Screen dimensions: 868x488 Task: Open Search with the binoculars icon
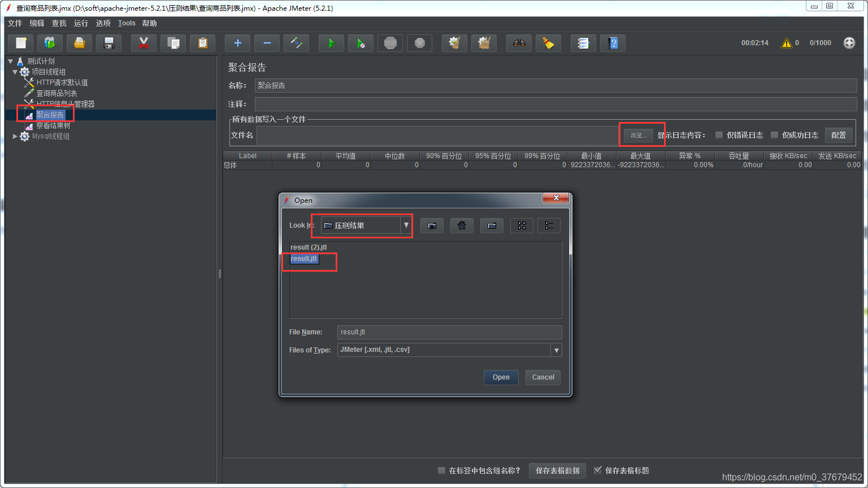point(519,43)
